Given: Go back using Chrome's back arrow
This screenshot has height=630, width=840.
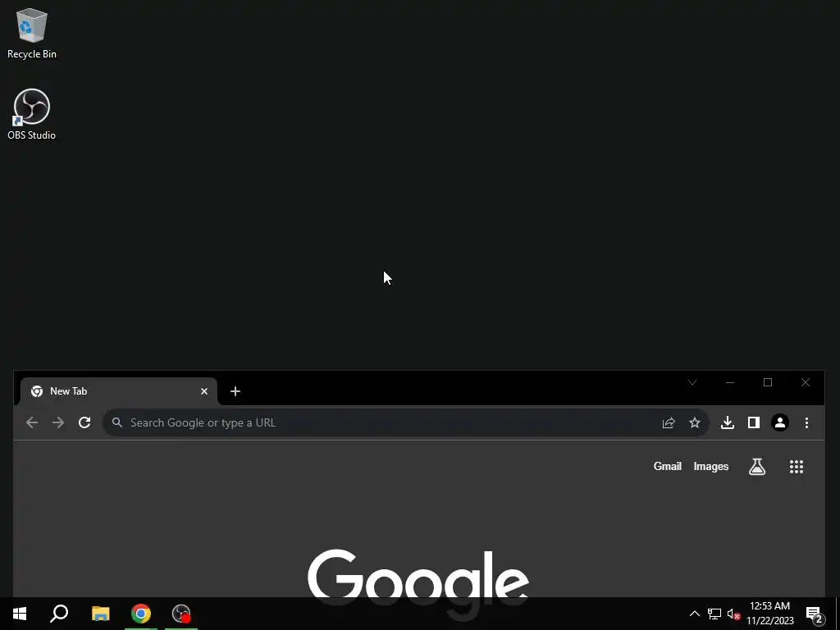Looking at the screenshot, I should tap(32, 422).
